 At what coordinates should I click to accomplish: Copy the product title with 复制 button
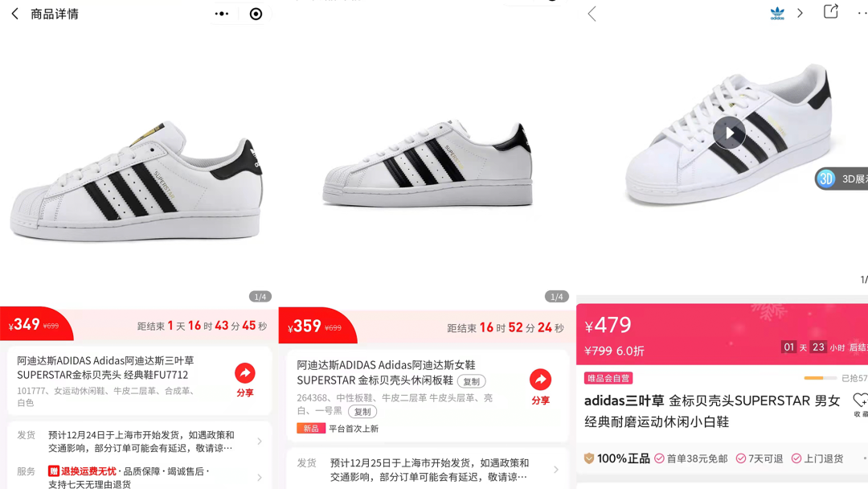click(472, 381)
